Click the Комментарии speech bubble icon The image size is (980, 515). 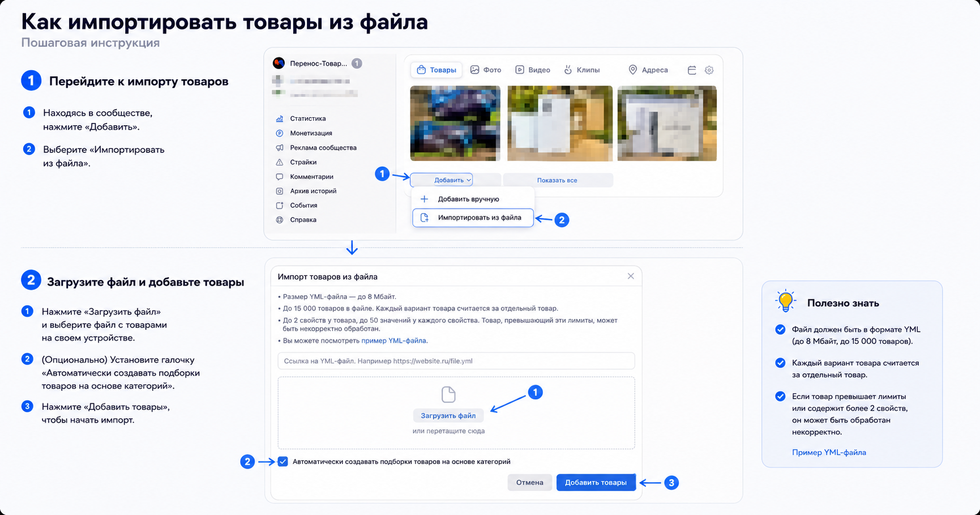tap(279, 177)
